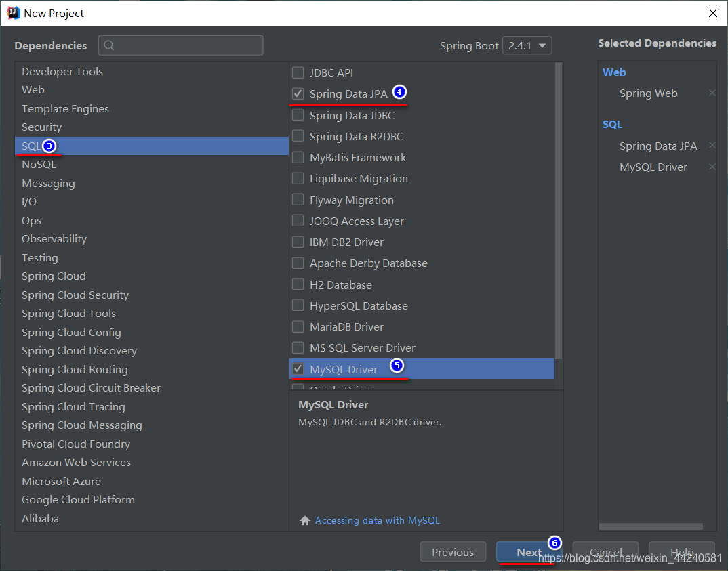728x571 pixels.
Task: Select the Messaging category
Action: click(152, 183)
